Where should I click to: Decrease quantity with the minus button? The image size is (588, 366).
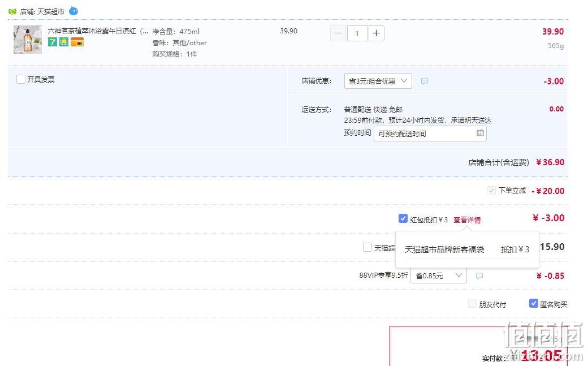(338, 33)
